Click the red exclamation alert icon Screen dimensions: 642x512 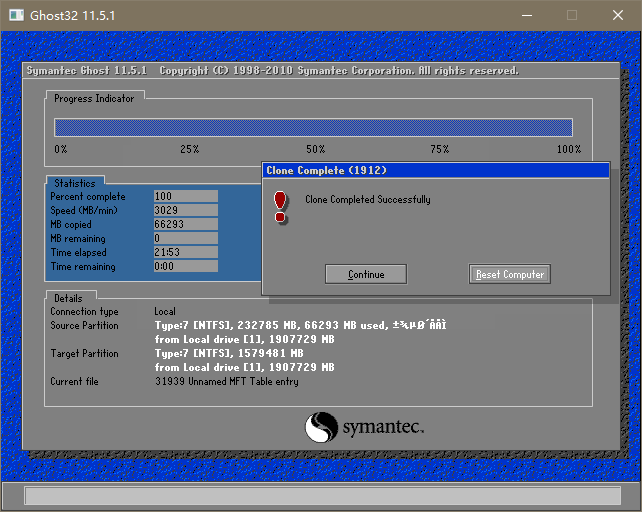pos(280,206)
